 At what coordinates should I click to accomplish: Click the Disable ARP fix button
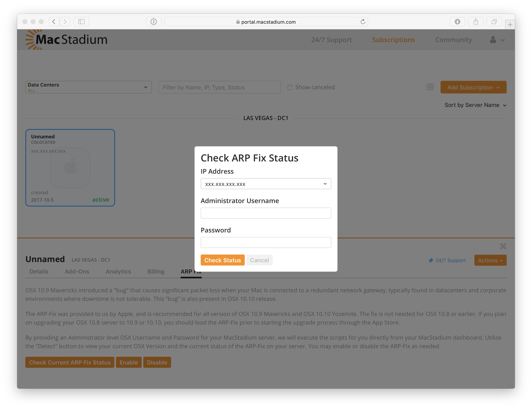(157, 362)
